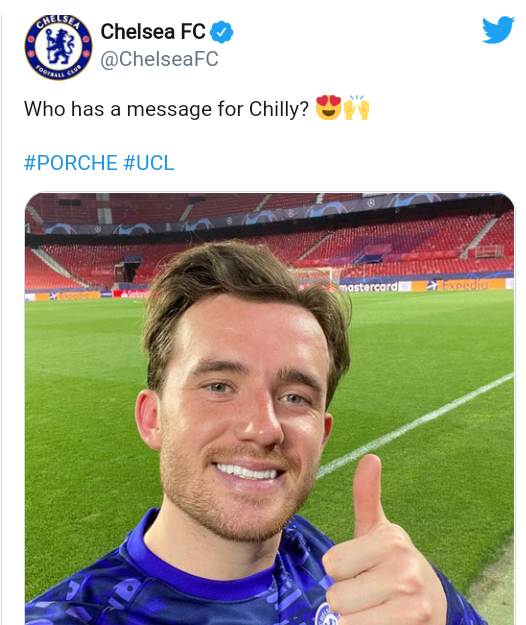Open the Chelsea FC crest avatar
The image size is (526, 625).
(x=58, y=47)
